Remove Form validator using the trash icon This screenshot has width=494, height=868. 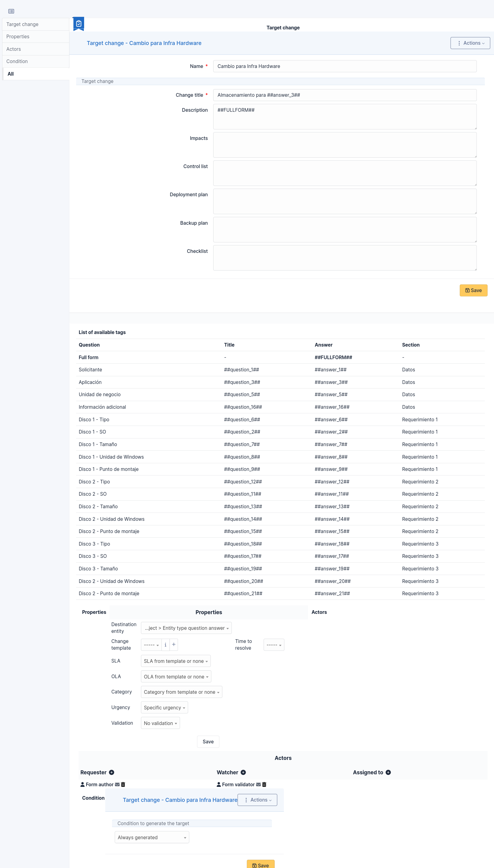pos(264,784)
